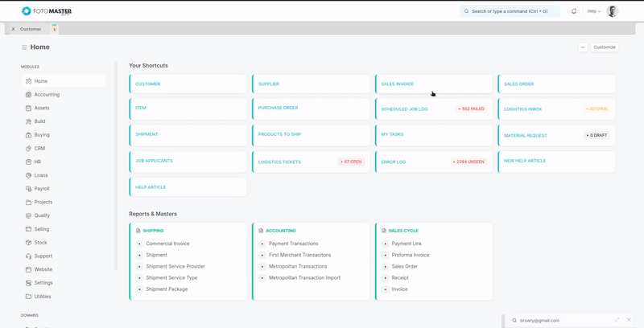
Task: Select the Selling module in sidebar
Action: pos(41,229)
